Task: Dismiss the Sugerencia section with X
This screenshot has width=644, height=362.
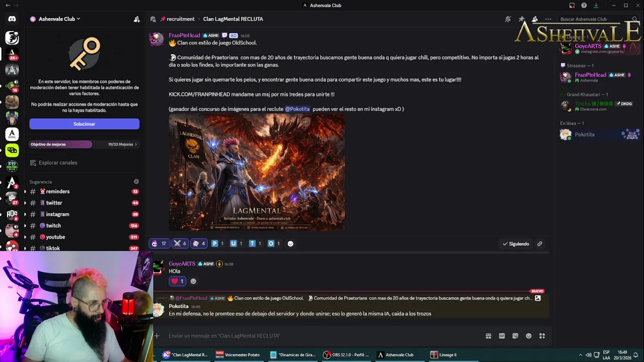Action: click(136, 182)
